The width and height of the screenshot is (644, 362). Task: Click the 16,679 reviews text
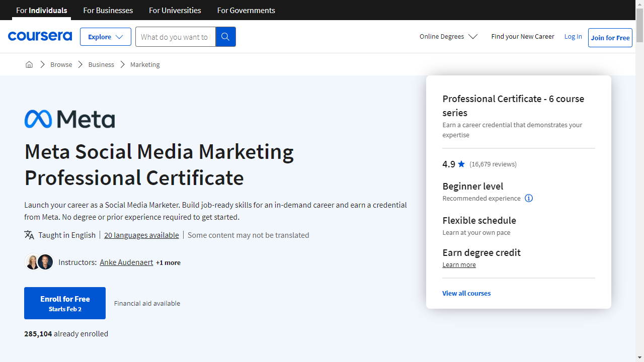point(493,164)
